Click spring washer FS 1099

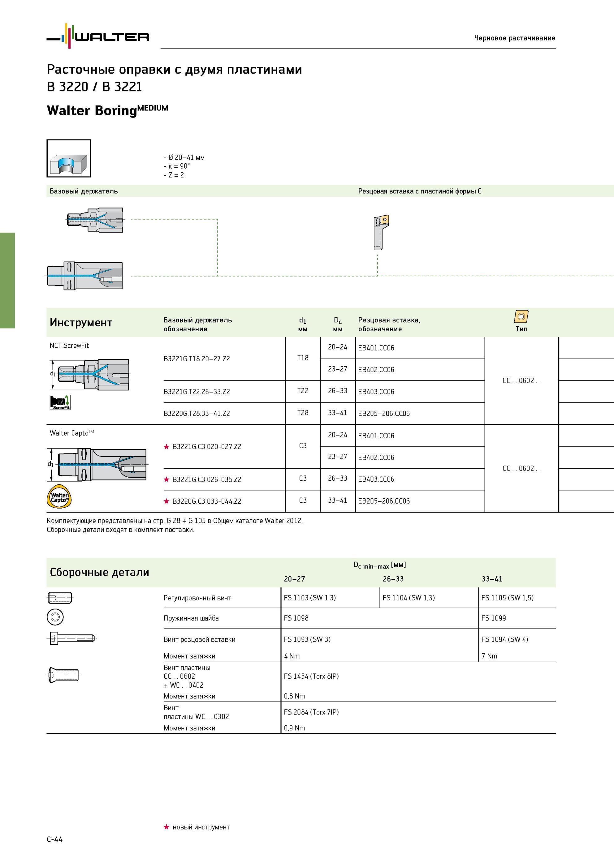coord(494,618)
